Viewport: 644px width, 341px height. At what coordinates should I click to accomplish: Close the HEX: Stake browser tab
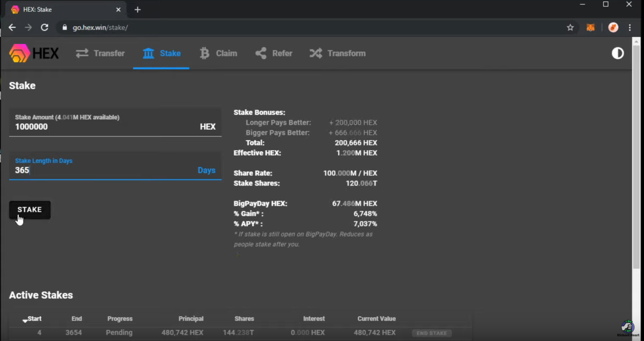(118, 10)
